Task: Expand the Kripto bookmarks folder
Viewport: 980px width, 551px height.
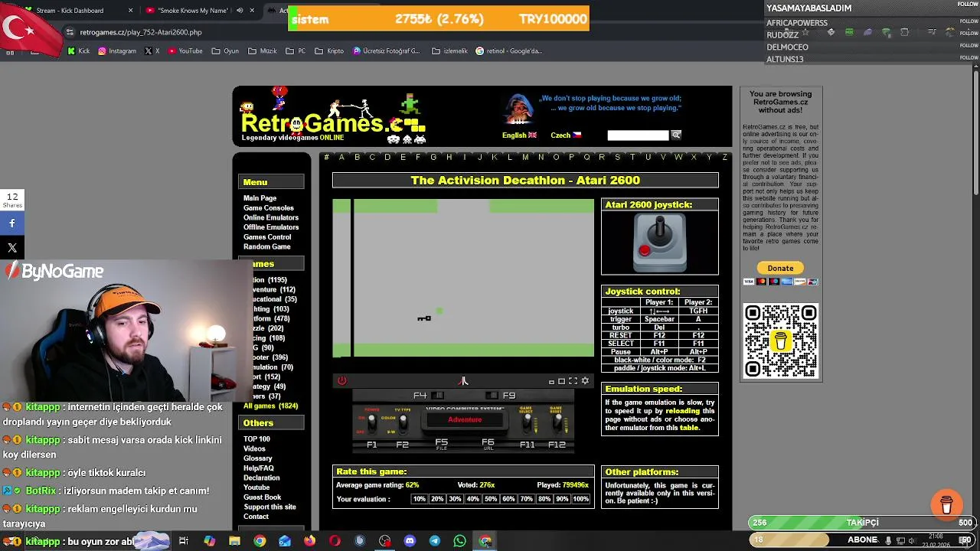Action: [329, 51]
